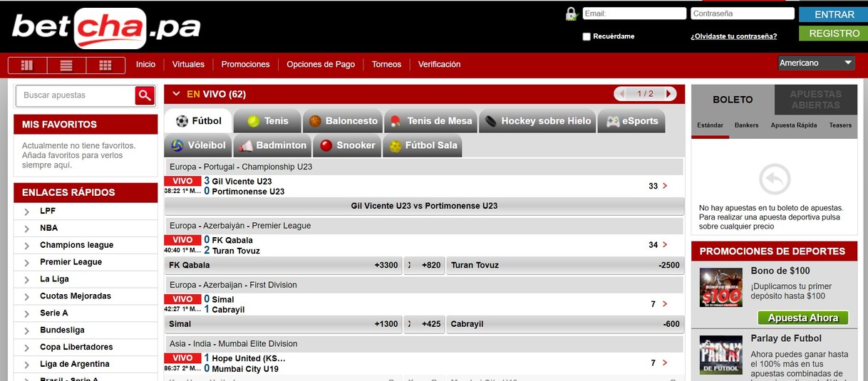Click the Bono de $100 promo image

720,287
